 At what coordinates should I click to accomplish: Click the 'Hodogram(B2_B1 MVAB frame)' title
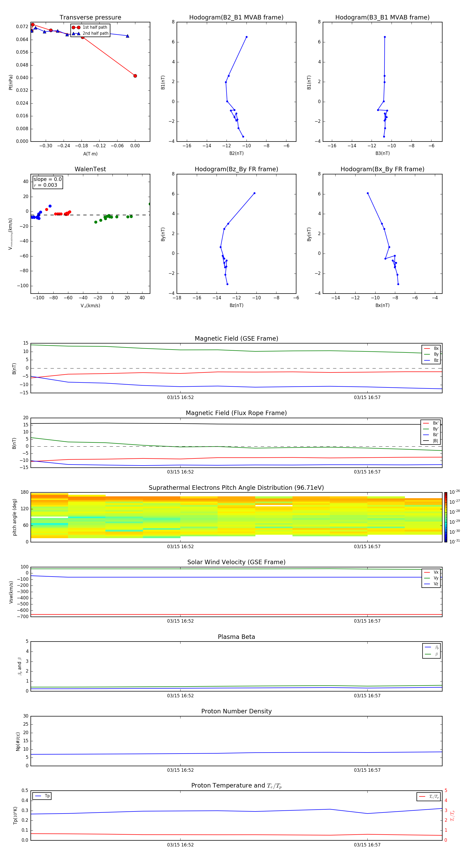click(x=236, y=18)
